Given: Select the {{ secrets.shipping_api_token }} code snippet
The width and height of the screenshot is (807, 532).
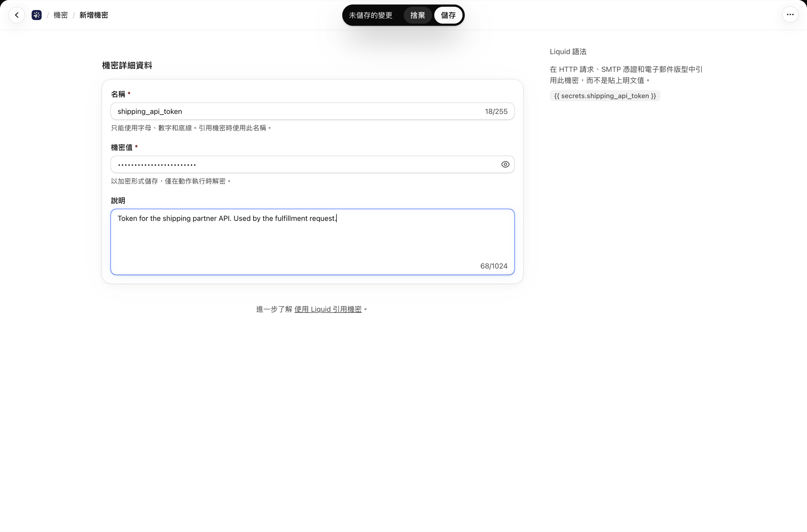Looking at the screenshot, I should pyautogui.click(x=605, y=96).
